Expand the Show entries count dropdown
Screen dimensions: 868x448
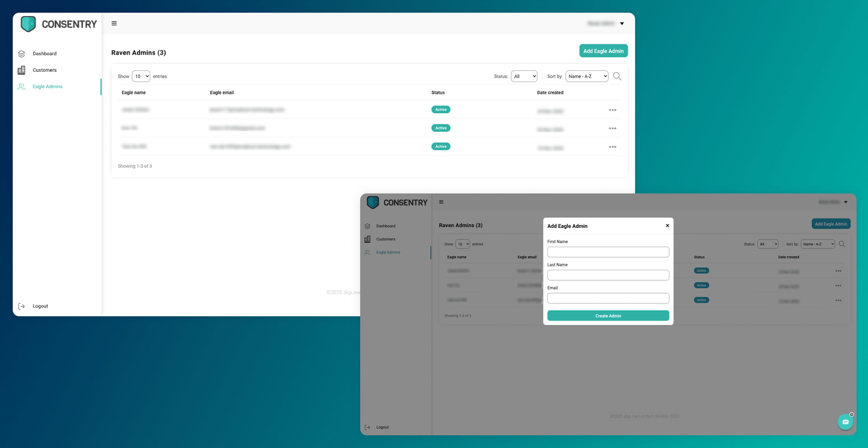point(141,76)
